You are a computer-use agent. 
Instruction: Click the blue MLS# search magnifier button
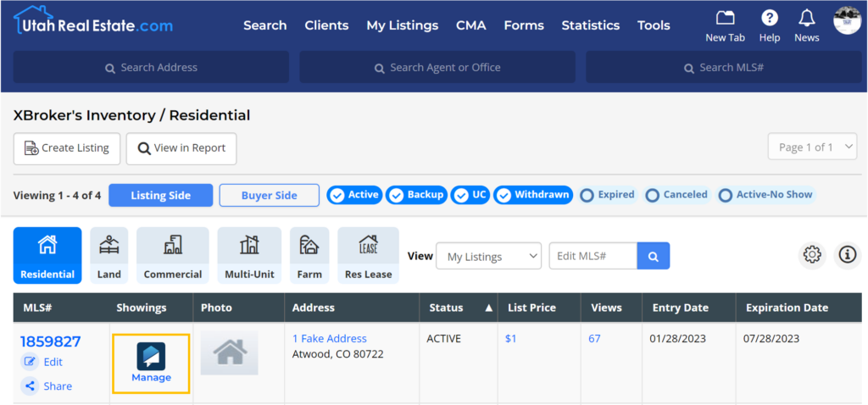tap(654, 256)
